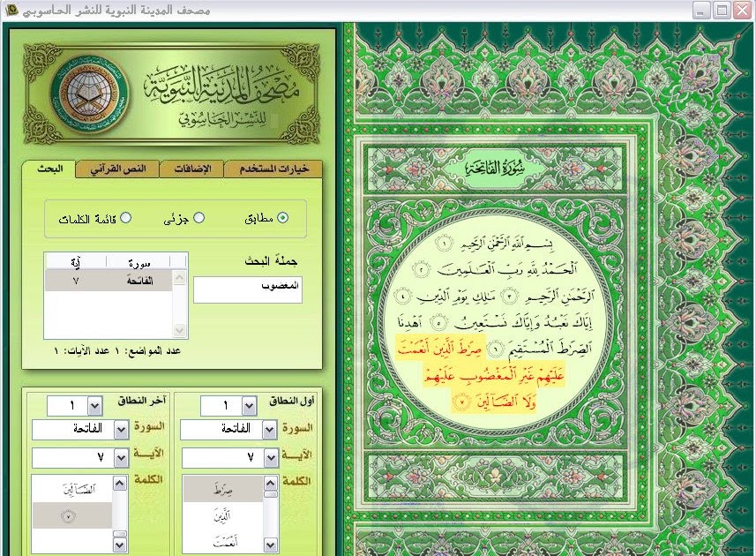The width and height of the screenshot is (756, 556).
Task: Click the الآية combo field showing ٧ under آخر النطاق
Action: [x=80, y=458]
